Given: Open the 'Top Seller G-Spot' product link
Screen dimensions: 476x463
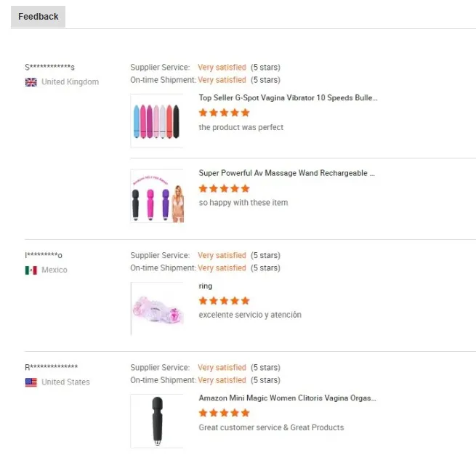Looking at the screenshot, I should tap(288, 97).
